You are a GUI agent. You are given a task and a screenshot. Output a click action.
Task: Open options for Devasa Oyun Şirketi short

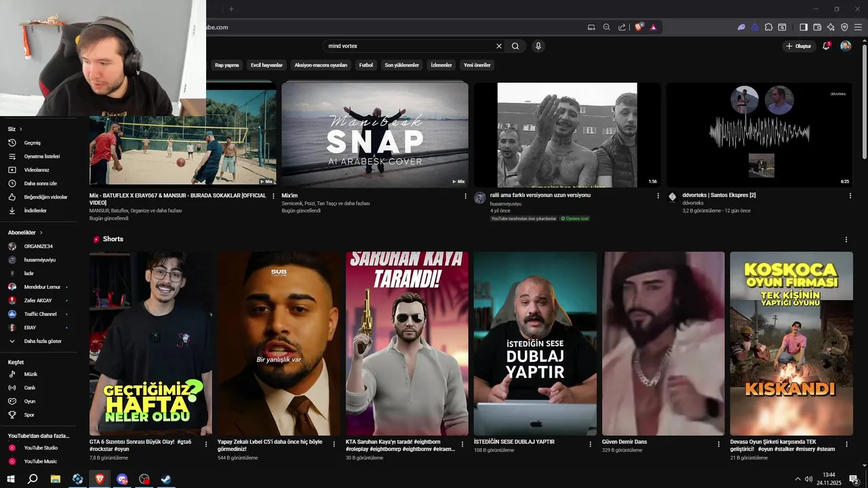click(847, 445)
